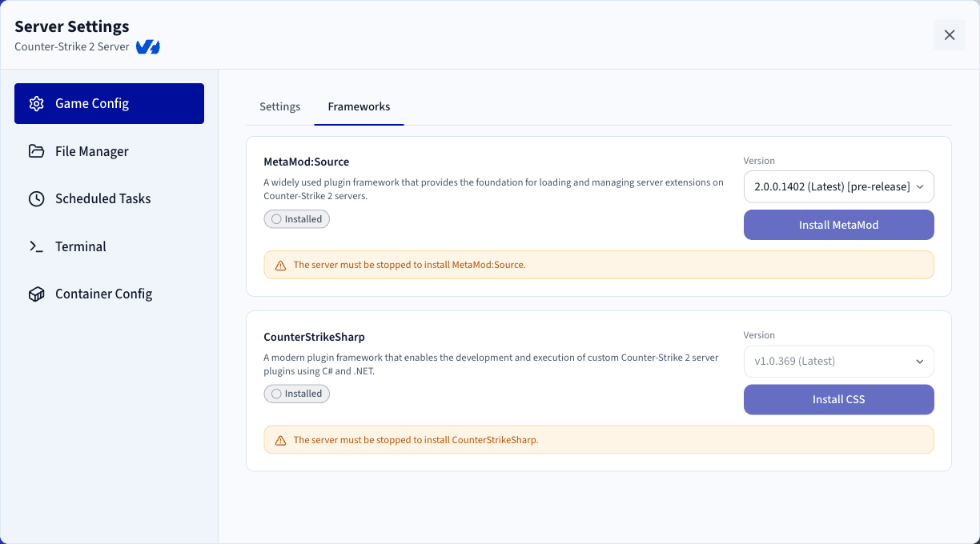The image size is (980, 544).
Task: Open the MetaMod version dropdown
Action: tap(838, 186)
